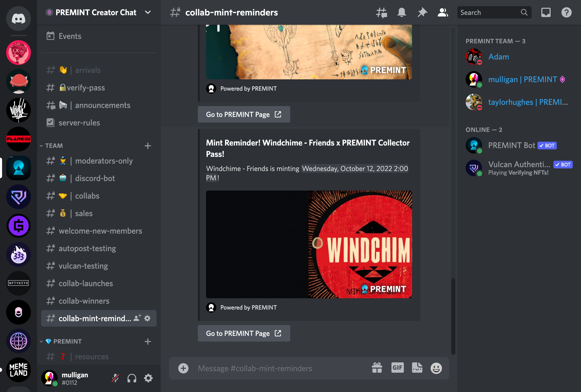
Task: Click upper Go to PREMINT Page button
Action: pos(244,114)
